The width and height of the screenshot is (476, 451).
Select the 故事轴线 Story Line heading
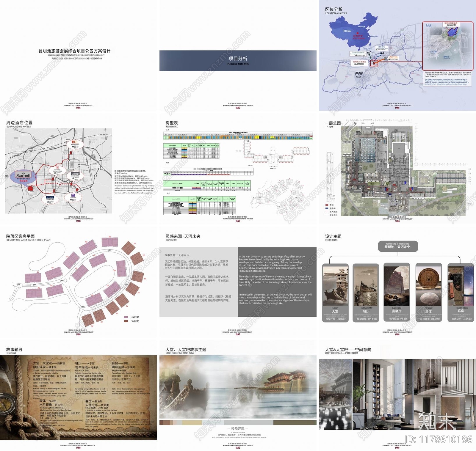click(x=14, y=349)
